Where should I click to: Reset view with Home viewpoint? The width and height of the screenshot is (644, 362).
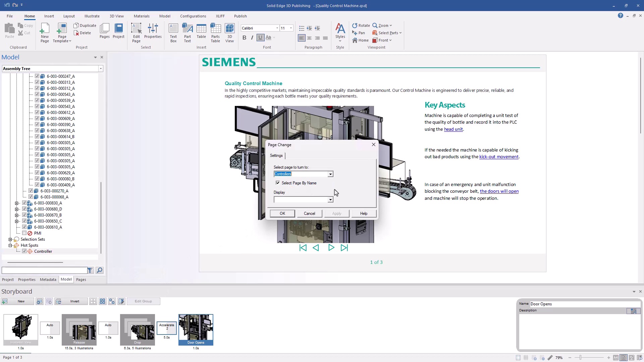[x=361, y=40]
